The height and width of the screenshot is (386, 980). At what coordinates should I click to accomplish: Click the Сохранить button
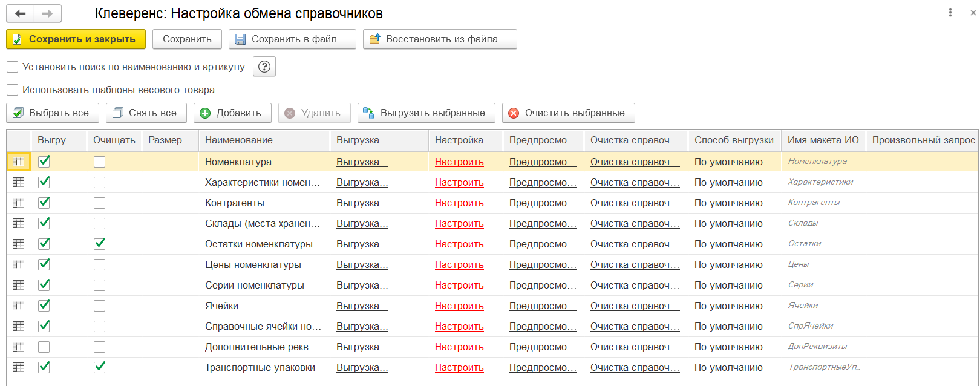click(x=187, y=39)
